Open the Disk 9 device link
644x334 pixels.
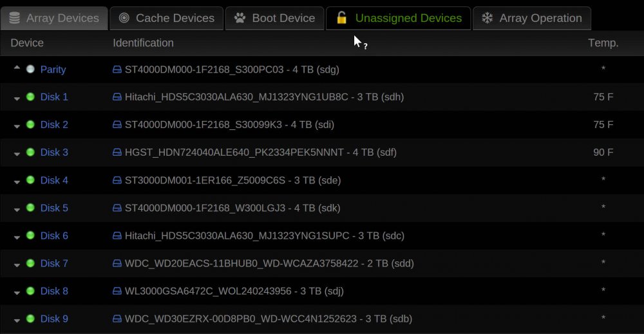click(x=54, y=319)
